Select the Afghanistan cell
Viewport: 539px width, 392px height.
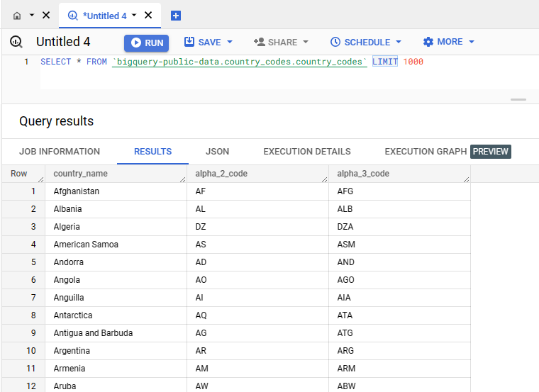pos(116,191)
